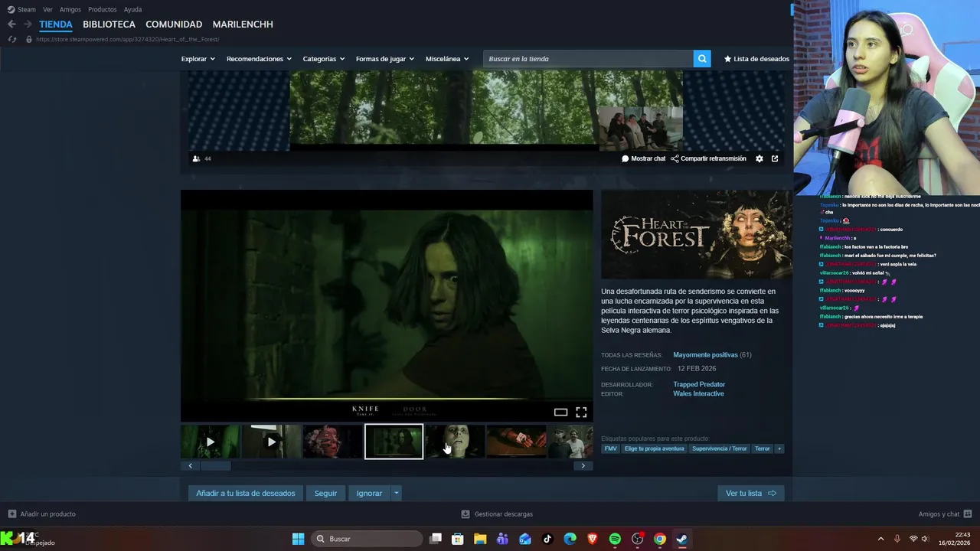The width and height of the screenshot is (980, 551).
Task: Click Añadir a tu lista de deseados
Action: pyautogui.click(x=246, y=493)
